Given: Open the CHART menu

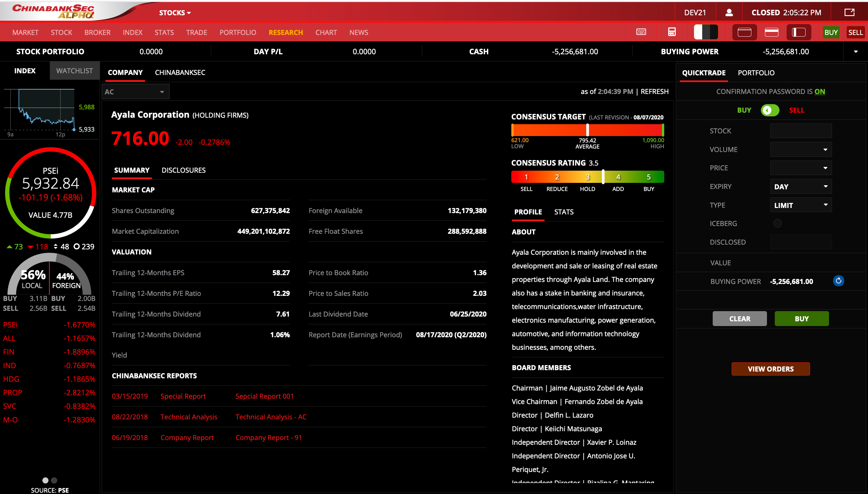Looking at the screenshot, I should coord(326,33).
